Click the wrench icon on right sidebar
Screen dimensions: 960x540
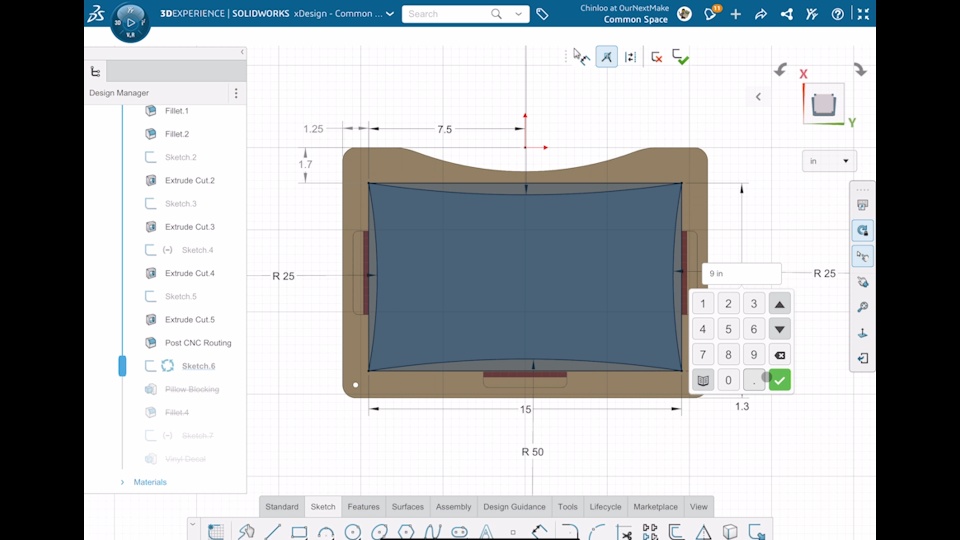point(862,307)
